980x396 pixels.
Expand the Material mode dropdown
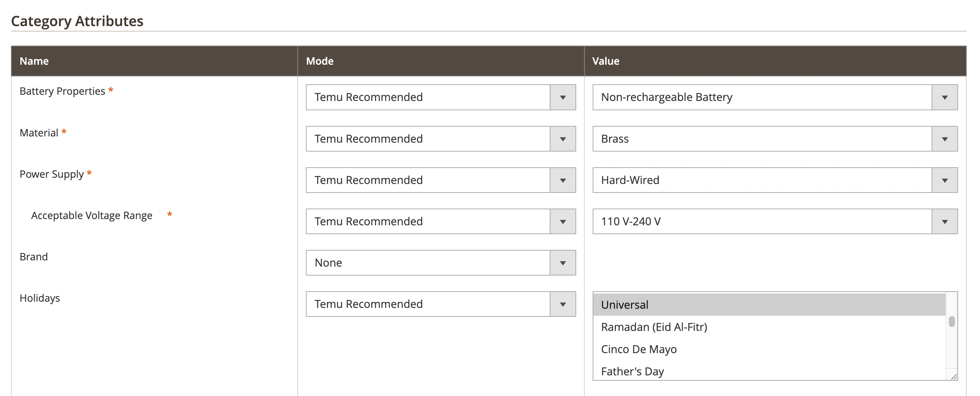coord(440,139)
